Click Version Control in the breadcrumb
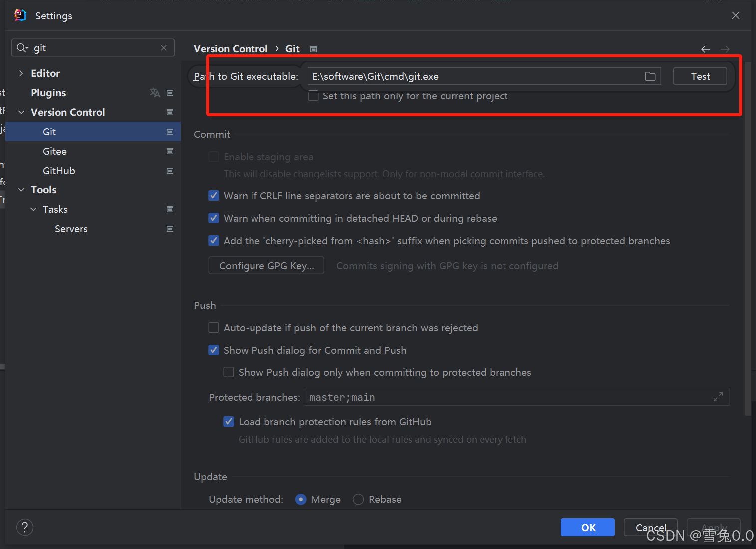 coord(231,49)
